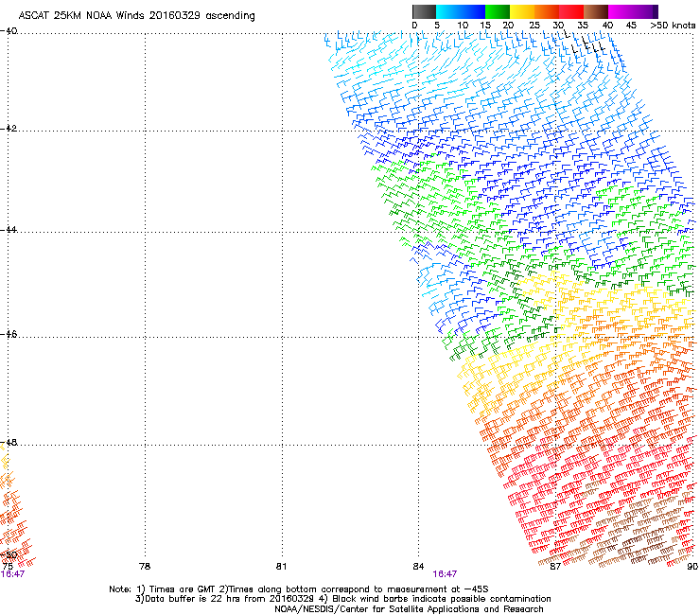The width and height of the screenshot is (700, 615).
Task: Click the '25' label under the color bar
Action: pos(534,26)
